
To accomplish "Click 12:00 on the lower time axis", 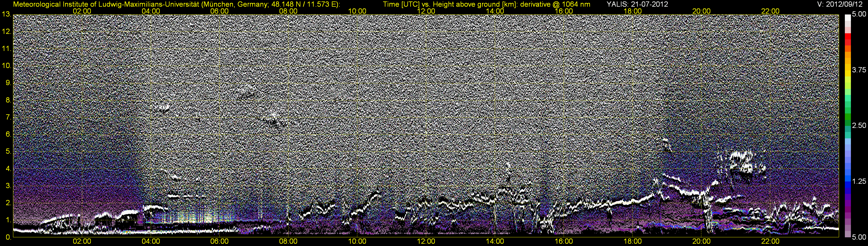I will pos(426,242).
